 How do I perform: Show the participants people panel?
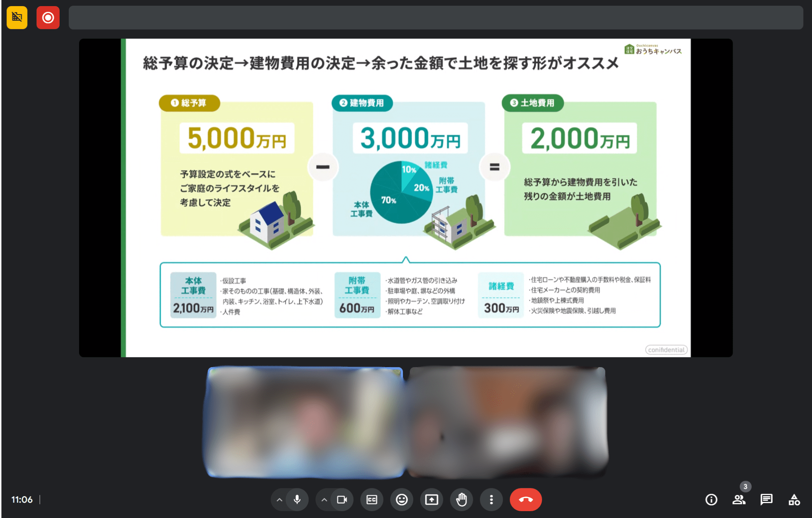739,499
